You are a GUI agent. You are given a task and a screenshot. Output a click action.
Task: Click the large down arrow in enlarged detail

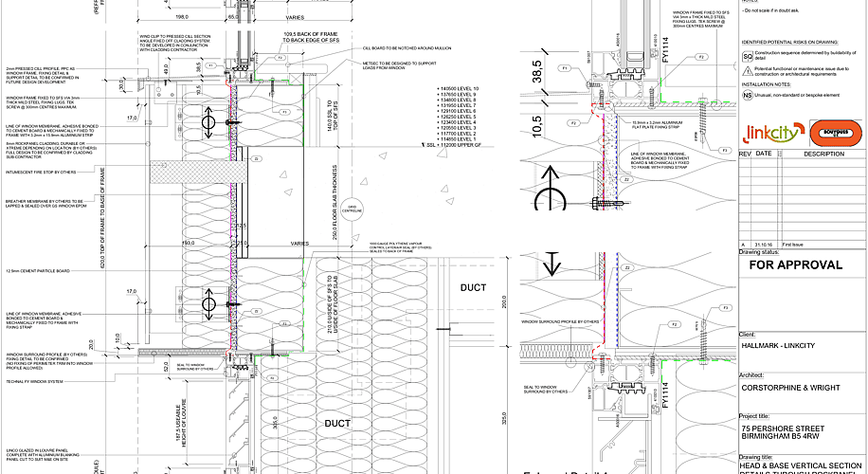tap(552, 264)
